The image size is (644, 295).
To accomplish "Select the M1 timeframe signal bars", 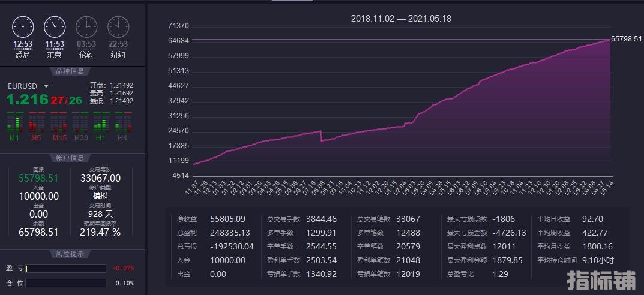I will click(14, 124).
